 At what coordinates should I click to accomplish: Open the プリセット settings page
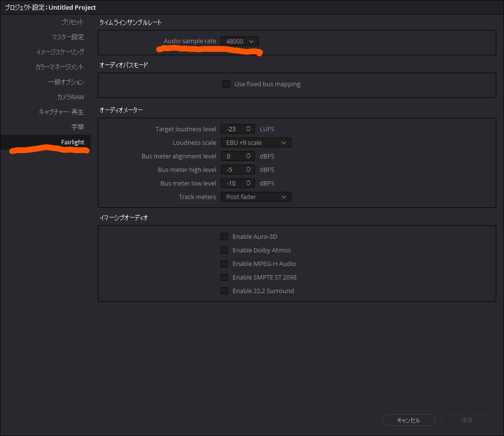[x=73, y=22]
